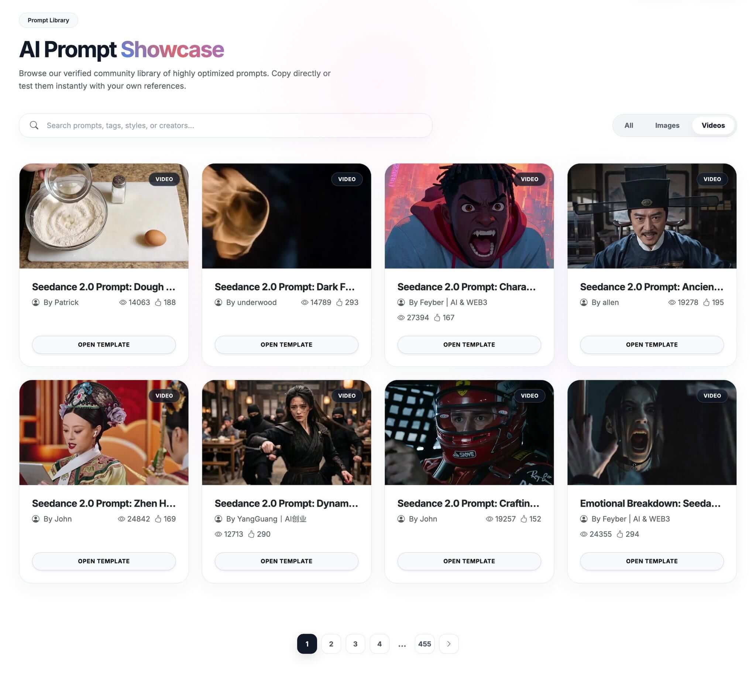Open title Emotional Breakdown: Seeda...

click(650, 503)
